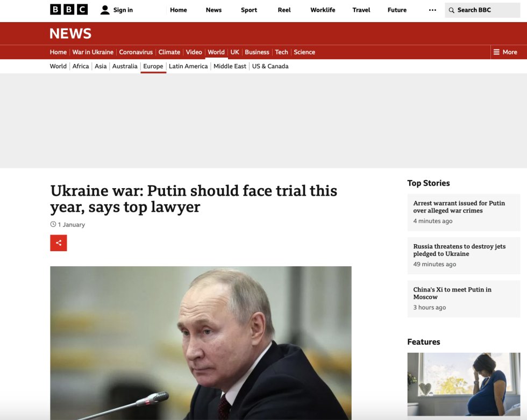The width and height of the screenshot is (527, 420).
Task: Click the pregnant woman feature thumbnail
Action: [464, 385]
